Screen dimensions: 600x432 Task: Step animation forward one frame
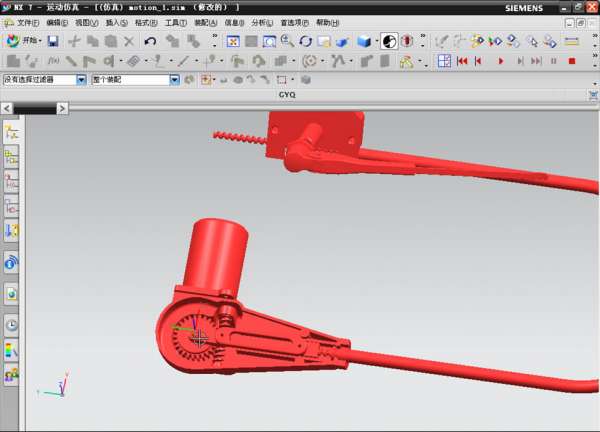pos(520,61)
